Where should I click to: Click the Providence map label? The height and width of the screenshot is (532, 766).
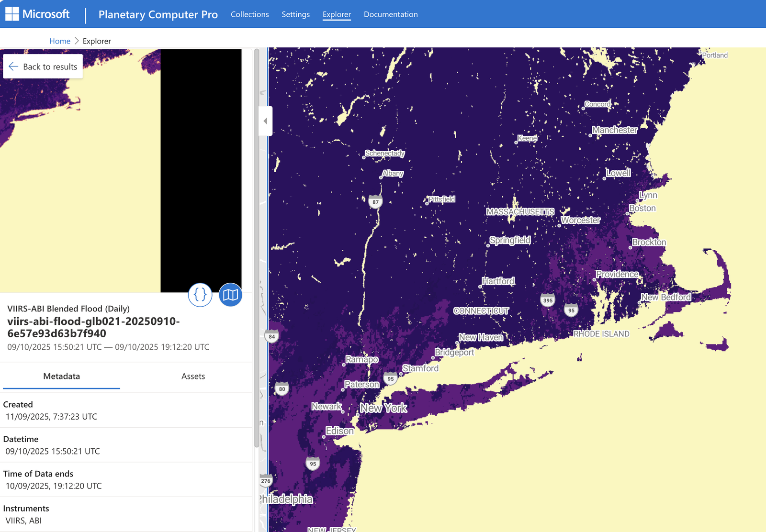[x=617, y=274]
